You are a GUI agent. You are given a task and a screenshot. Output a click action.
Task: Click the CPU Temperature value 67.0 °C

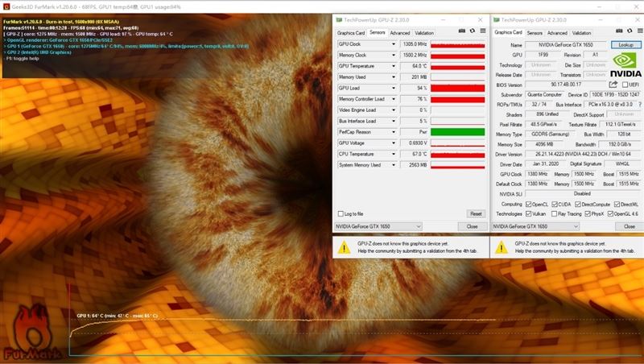pos(414,154)
